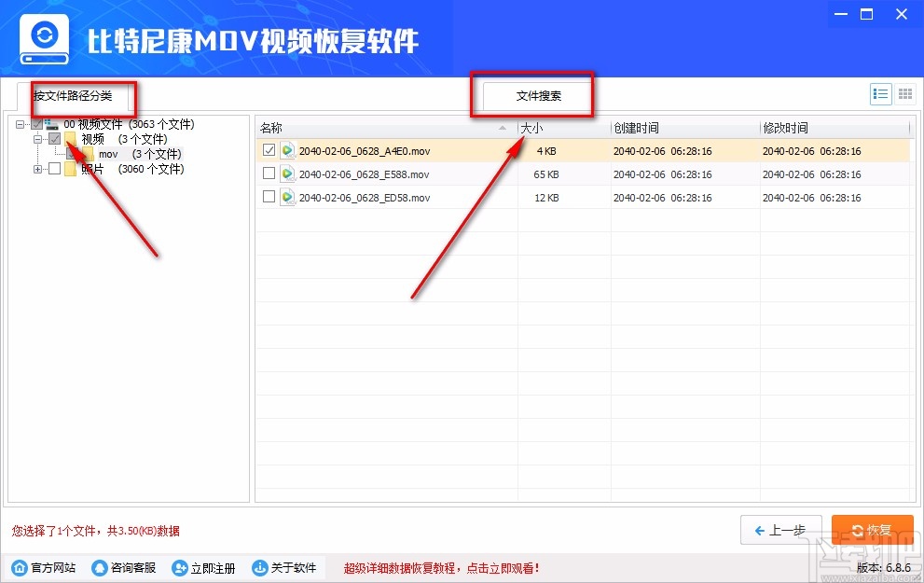Click the 上一步 back button

781,528
